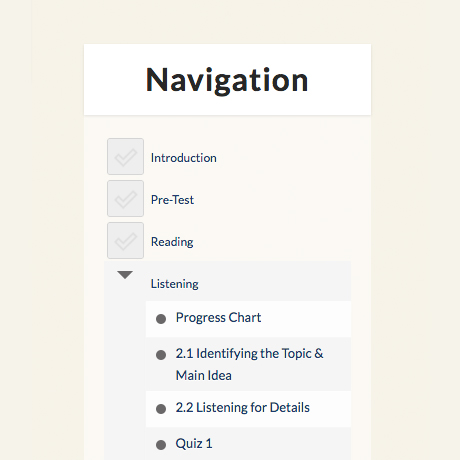Open the Reading section link
This screenshot has width=460, height=460.
click(172, 242)
